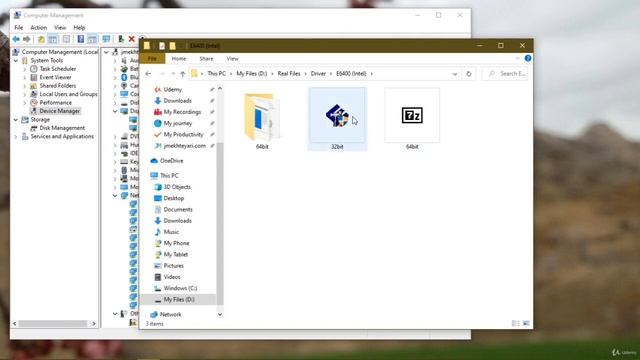The image size is (640, 360).
Task: Select the 64bit 7z archive file
Action: tap(412, 119)
